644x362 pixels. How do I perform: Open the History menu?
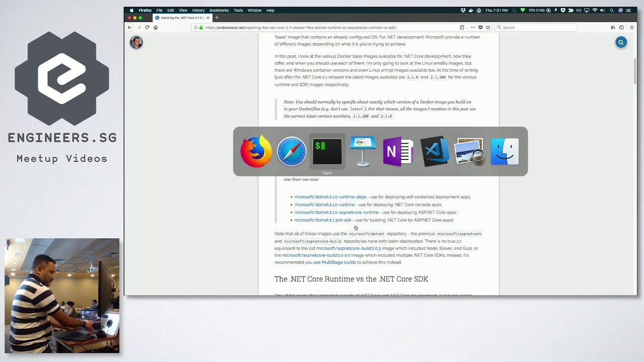point(198,10)
